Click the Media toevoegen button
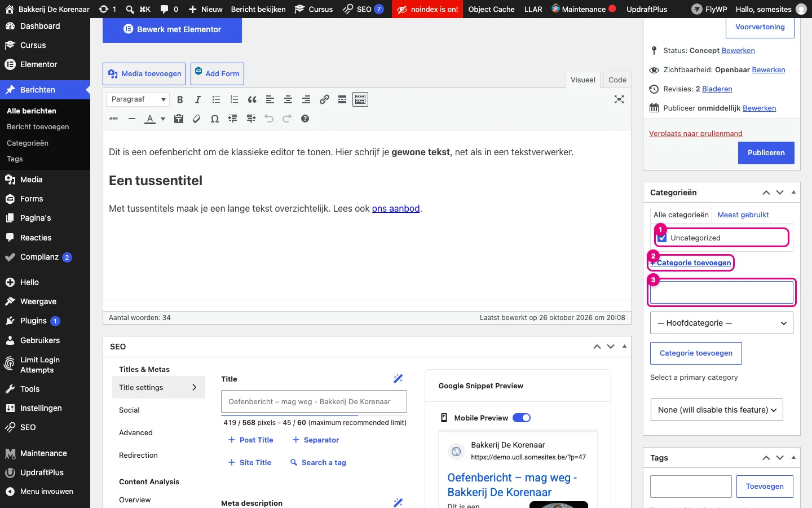The height and width of the screenshot is (508, 812). (144, 74)
